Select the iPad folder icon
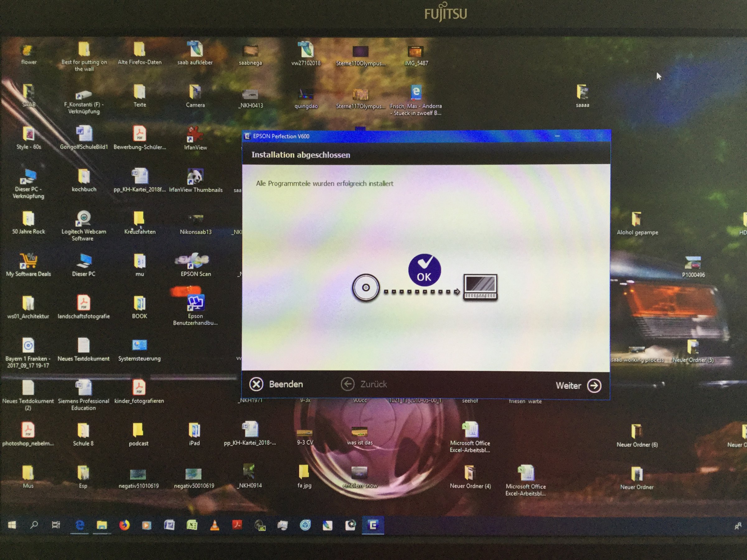747x560 pixels. click(x=194, y=434)
